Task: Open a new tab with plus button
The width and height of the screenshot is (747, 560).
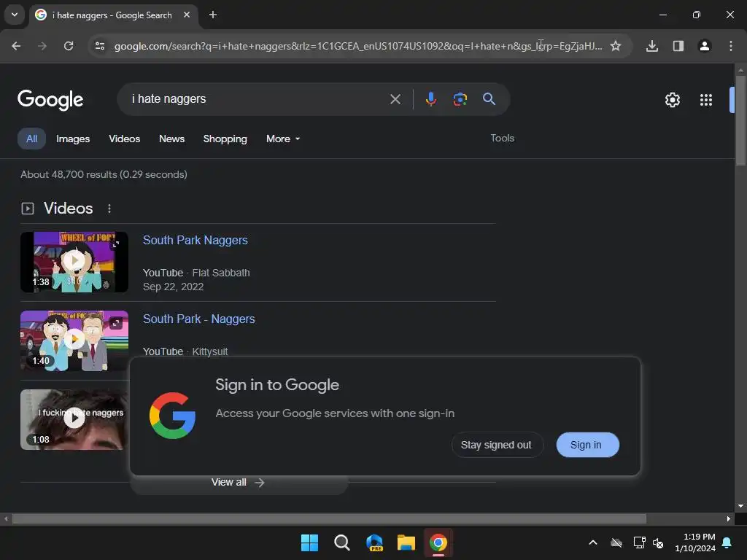Action: pos(213,15)
